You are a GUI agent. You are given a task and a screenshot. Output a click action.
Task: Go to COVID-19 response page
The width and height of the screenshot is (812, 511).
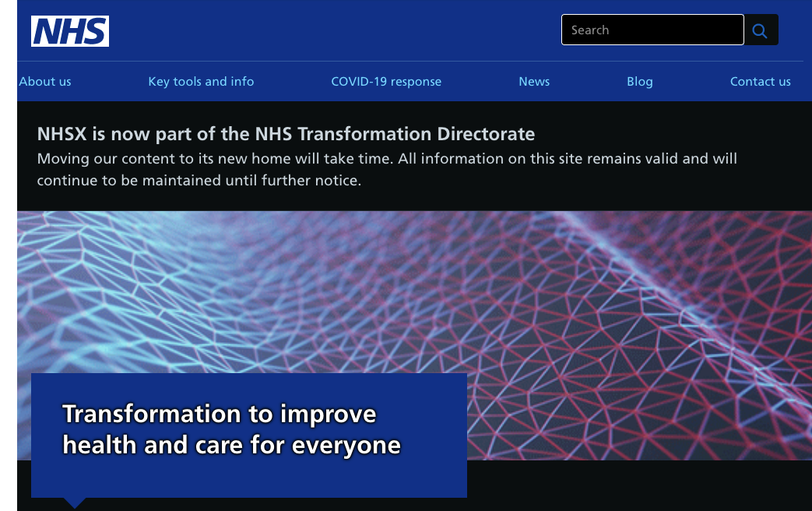point(386,81)
